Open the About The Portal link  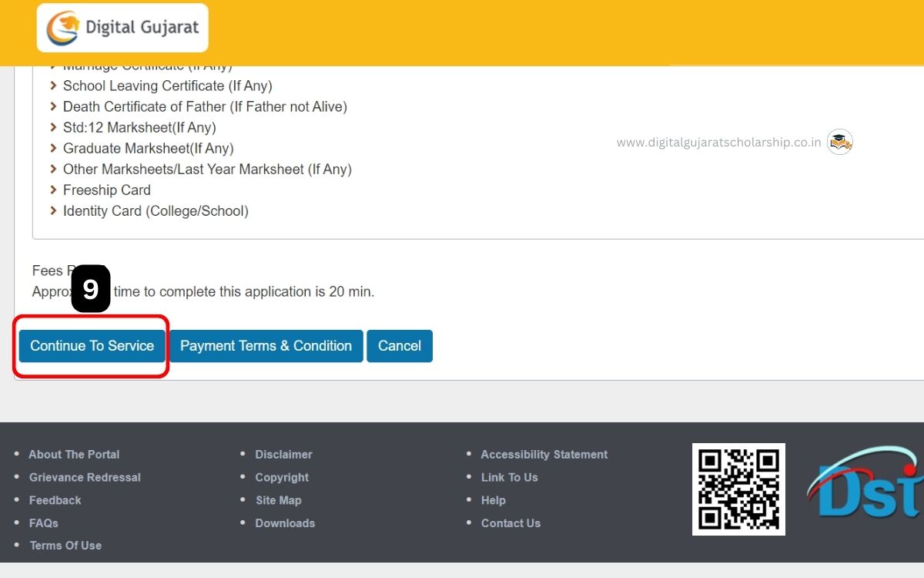pyautogui.click(x=74, y=454)
